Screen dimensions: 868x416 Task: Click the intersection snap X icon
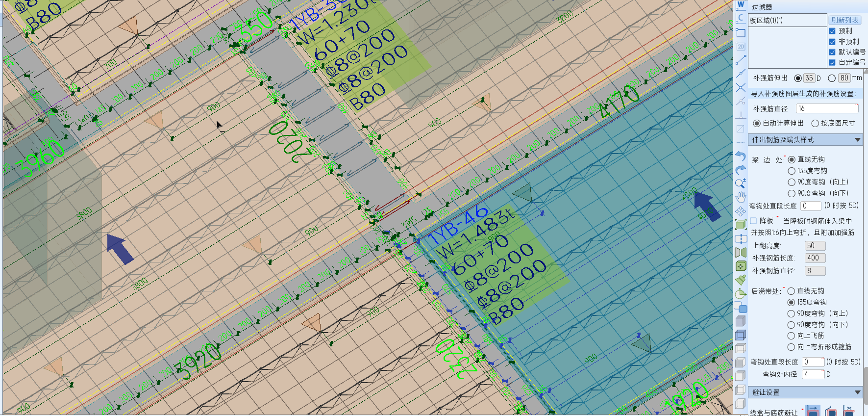pos(741,87)
